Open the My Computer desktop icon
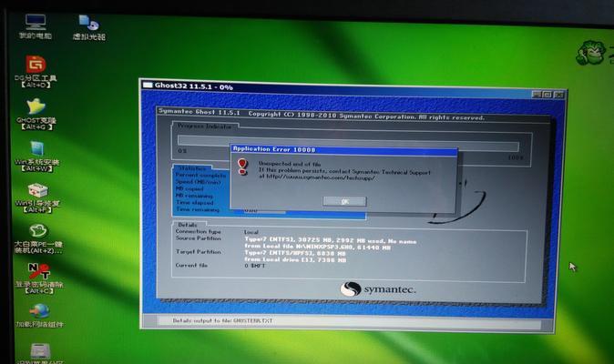 click(36, 26)
